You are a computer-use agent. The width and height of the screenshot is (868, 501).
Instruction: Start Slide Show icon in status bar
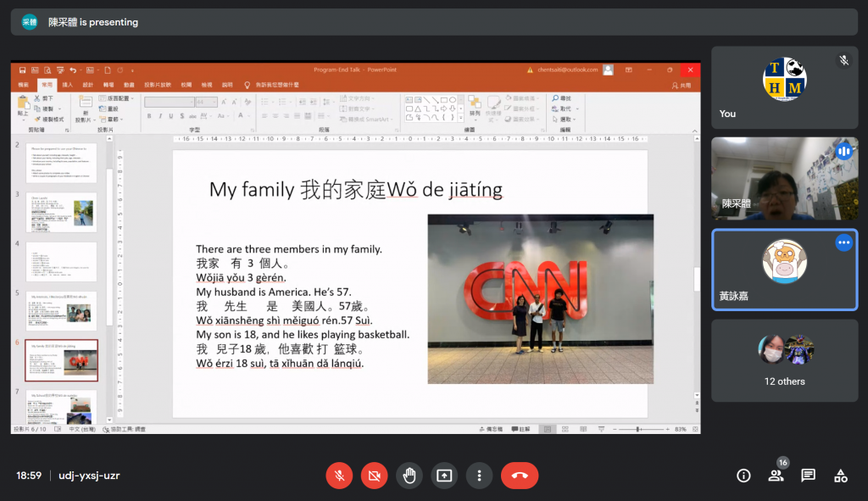[x=601, y=429]
